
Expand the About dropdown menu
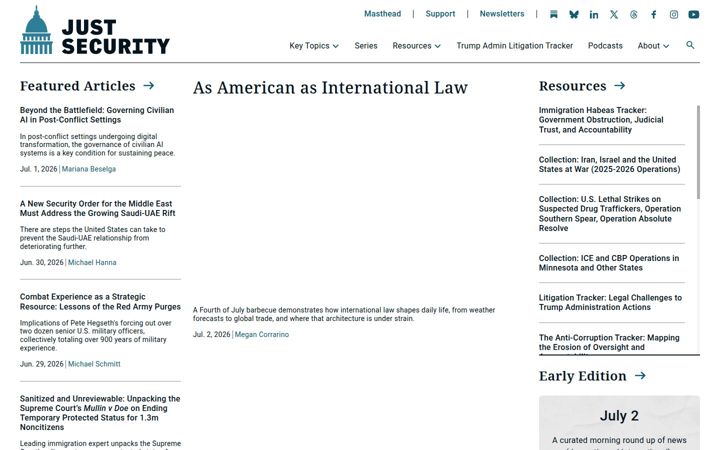pos(653,46)
